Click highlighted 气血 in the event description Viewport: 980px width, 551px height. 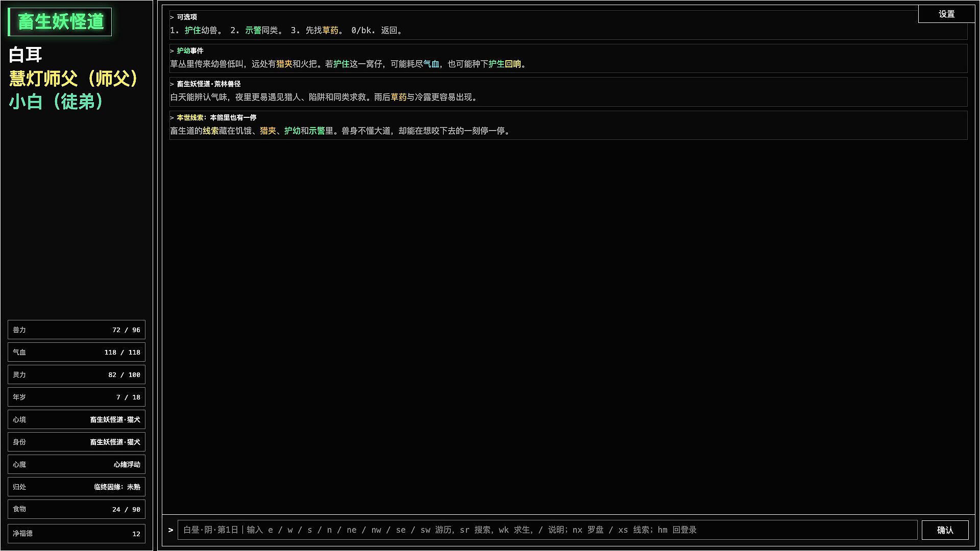click(431, 64)
